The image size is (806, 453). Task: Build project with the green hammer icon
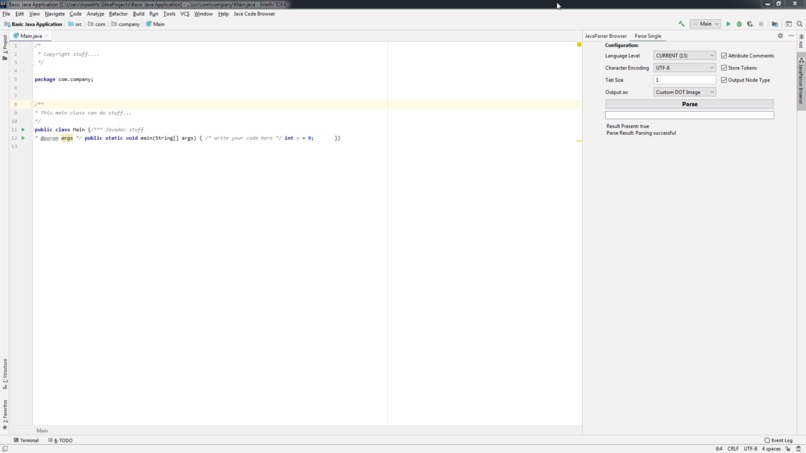681,24
